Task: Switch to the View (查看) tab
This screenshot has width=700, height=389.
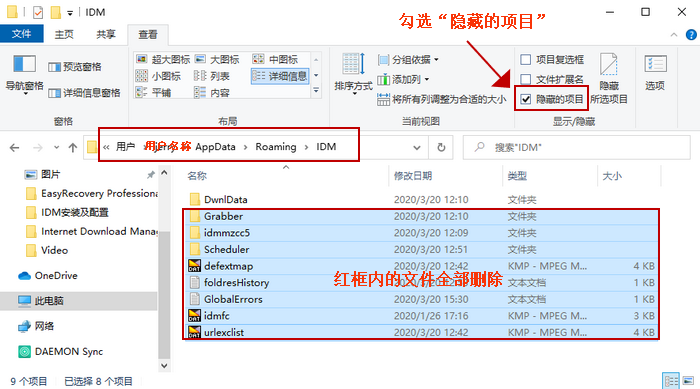Action: tap(148, 34)
